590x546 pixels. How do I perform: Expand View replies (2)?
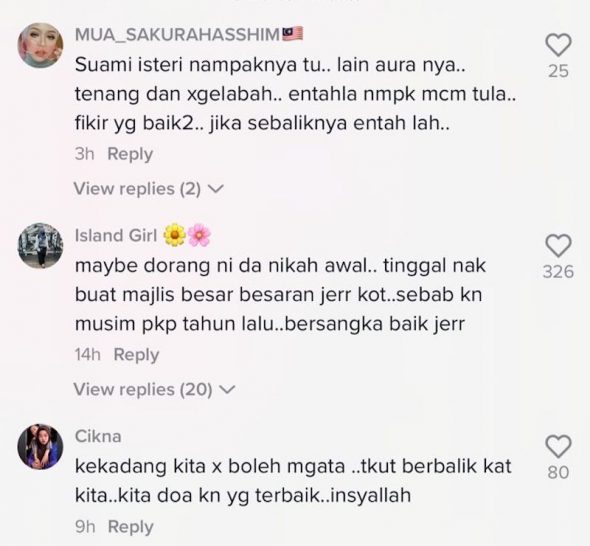pos(149,189)
